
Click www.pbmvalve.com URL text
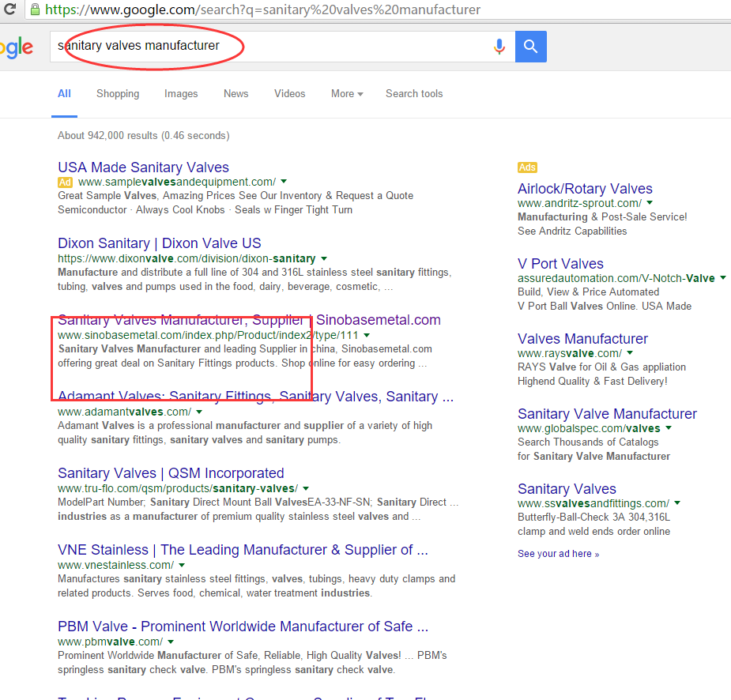[x=111, y=642]
